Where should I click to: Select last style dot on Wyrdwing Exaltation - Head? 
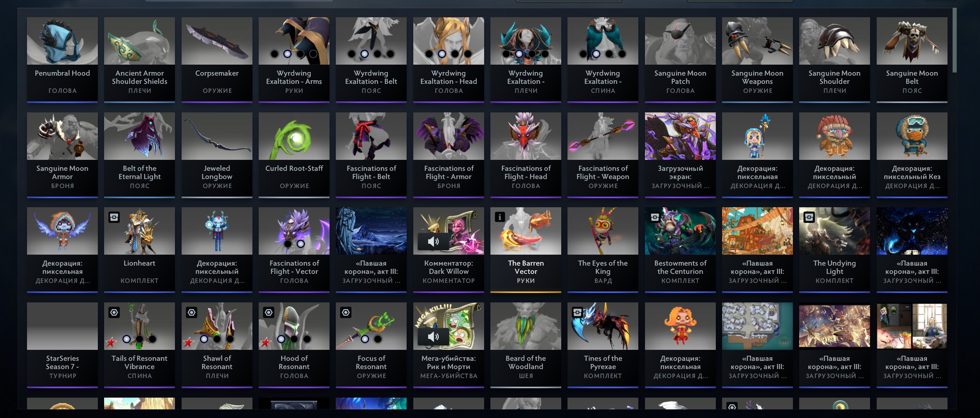[x=468, y=54]
